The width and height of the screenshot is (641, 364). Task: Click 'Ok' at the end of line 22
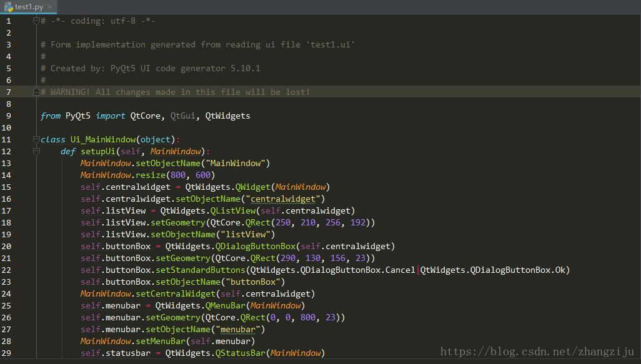coord(560,270)
